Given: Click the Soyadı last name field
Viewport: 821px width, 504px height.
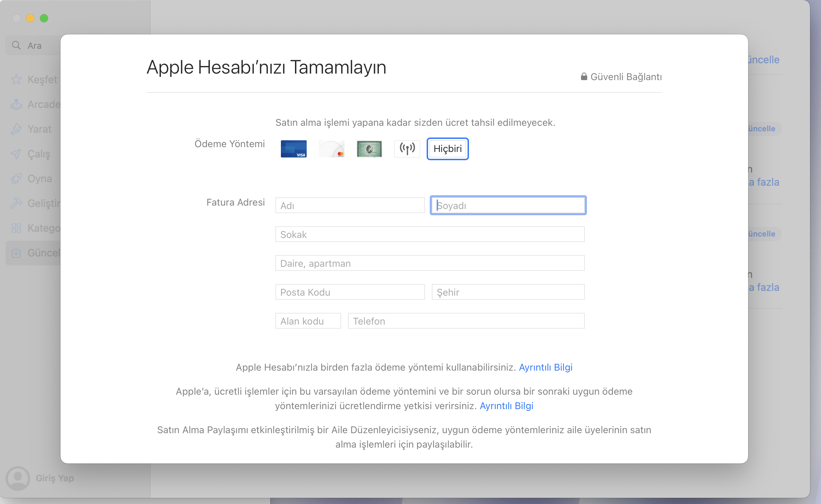Looking at the screenshot, I should (x=508, y=205).
